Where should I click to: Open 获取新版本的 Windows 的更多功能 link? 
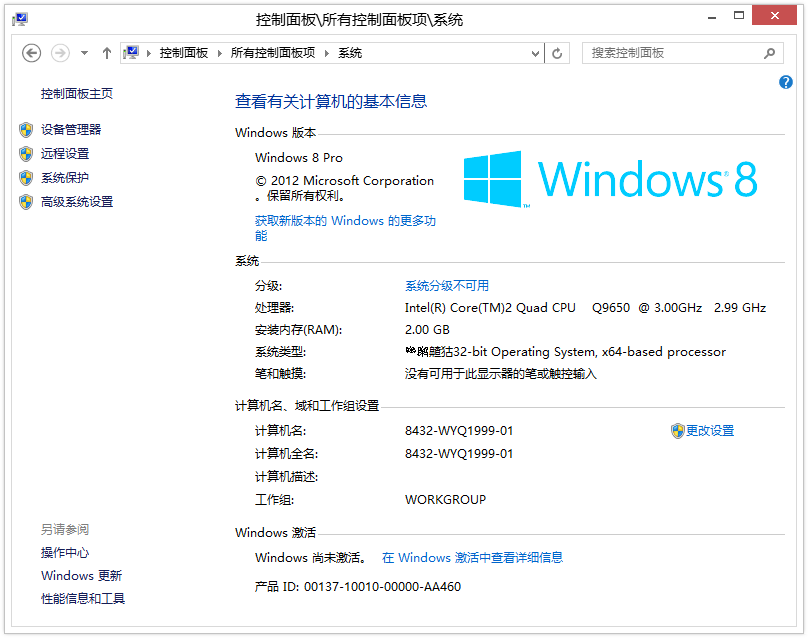coord(345,228)
